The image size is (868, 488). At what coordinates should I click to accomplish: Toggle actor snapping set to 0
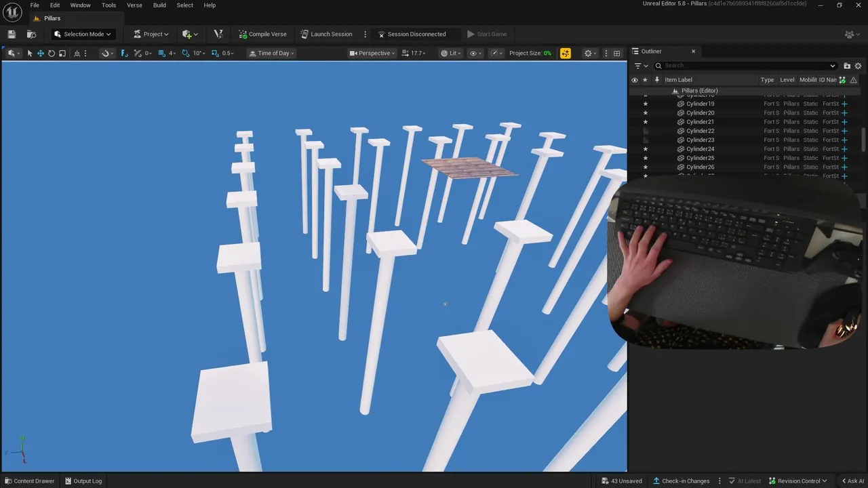click(142, 53)
